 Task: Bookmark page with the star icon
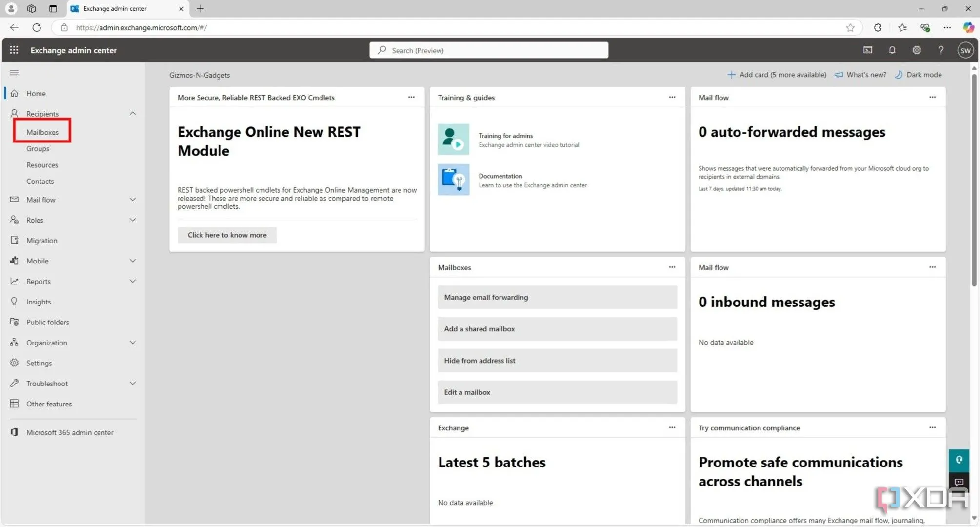850,27
